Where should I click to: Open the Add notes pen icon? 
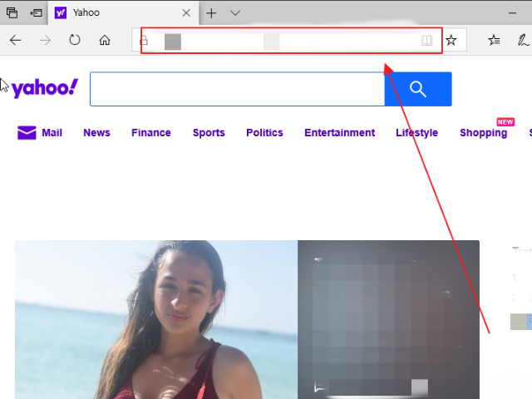pos(523,40)
